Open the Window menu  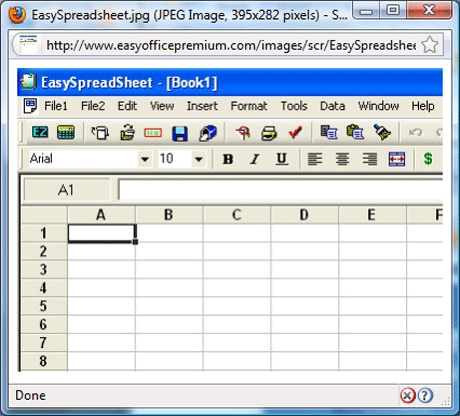[378, 106]
